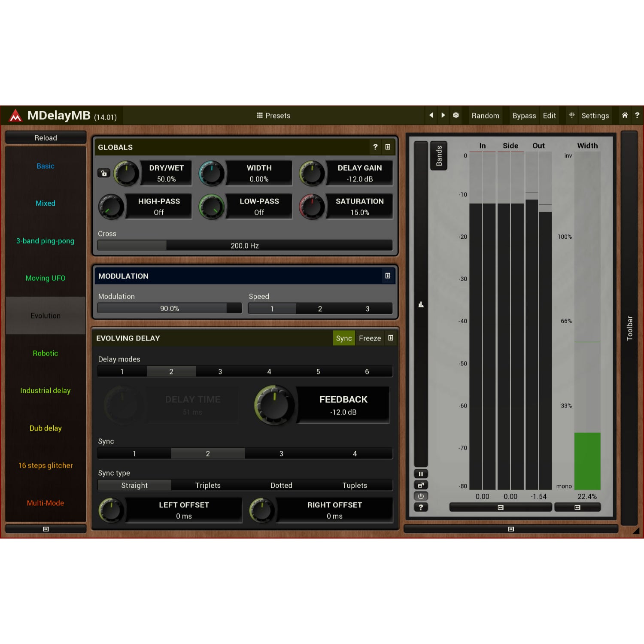Adjust the Modulation 90.0% slider
Viewport: 644px width, 644px height.
tap(170, 309)
